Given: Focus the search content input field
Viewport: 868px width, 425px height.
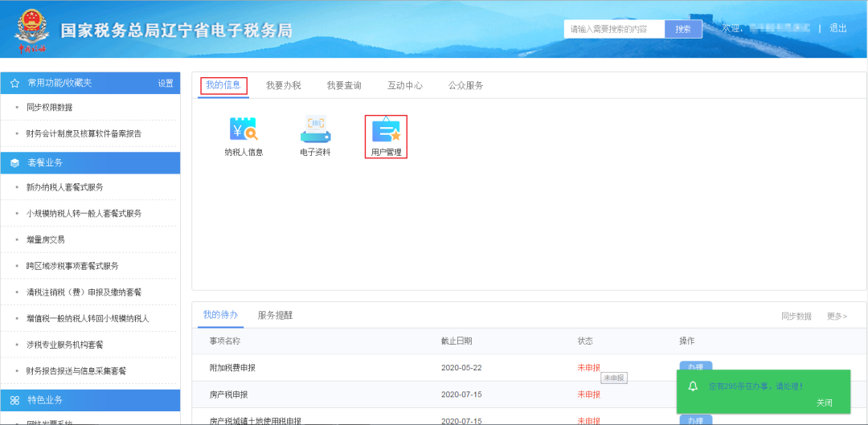Looking at the screenshot, I should [615, 30].
